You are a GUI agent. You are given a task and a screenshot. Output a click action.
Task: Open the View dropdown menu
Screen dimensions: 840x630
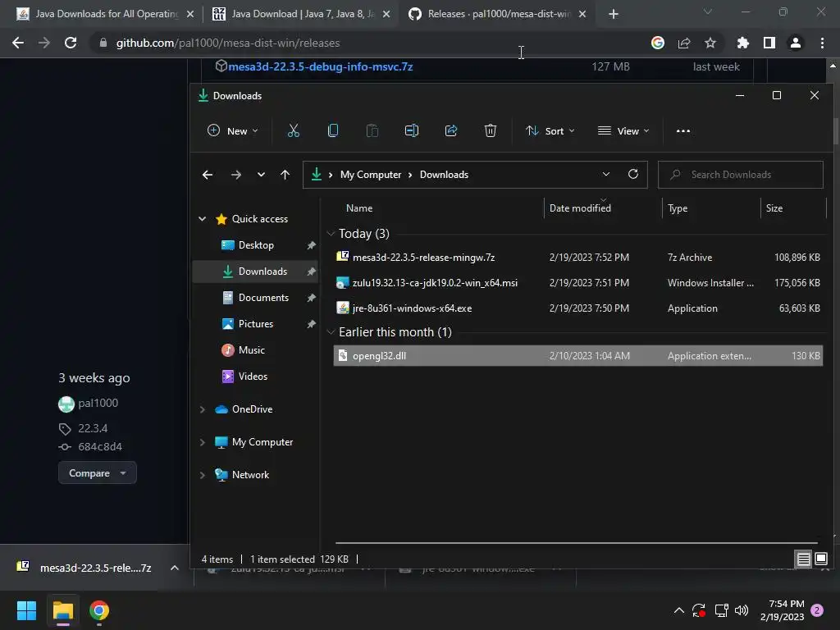623,130
